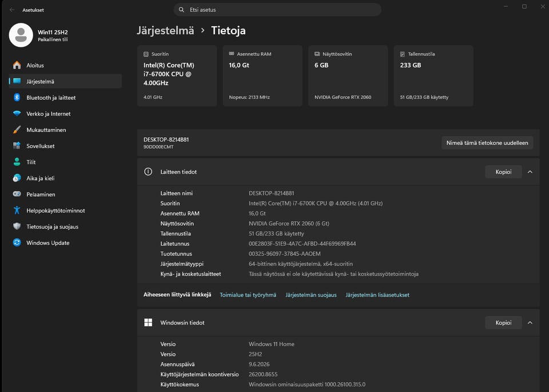
Task: Click the Helppokäyttötoiminnot accessibility icon
Action: pyautogui.click(x=17, y=210)
